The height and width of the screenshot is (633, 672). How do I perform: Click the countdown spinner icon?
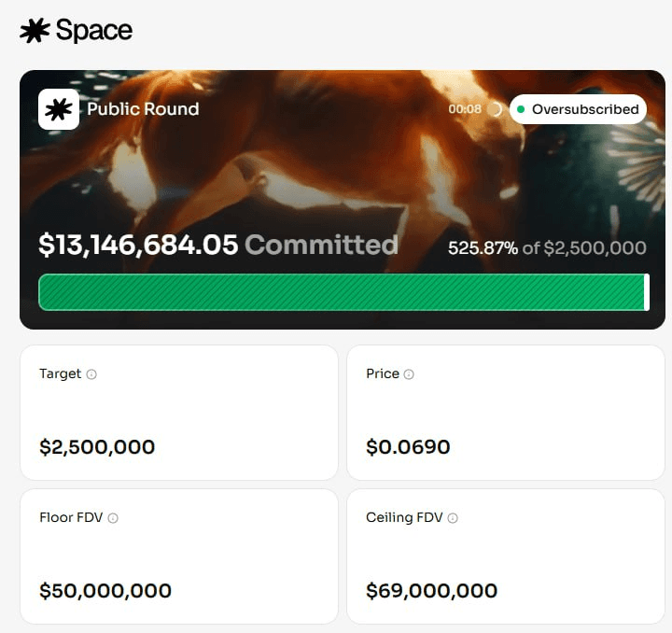pos(495,109)
